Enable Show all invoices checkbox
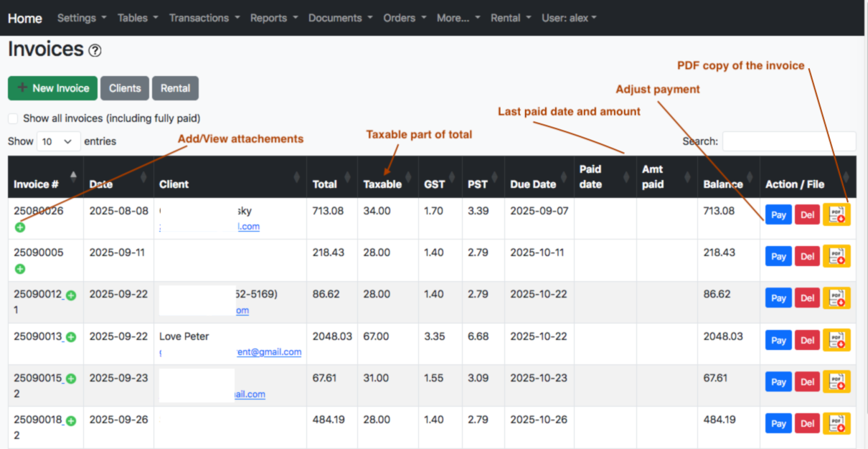 pyautogui.click(x=14, y=118)
